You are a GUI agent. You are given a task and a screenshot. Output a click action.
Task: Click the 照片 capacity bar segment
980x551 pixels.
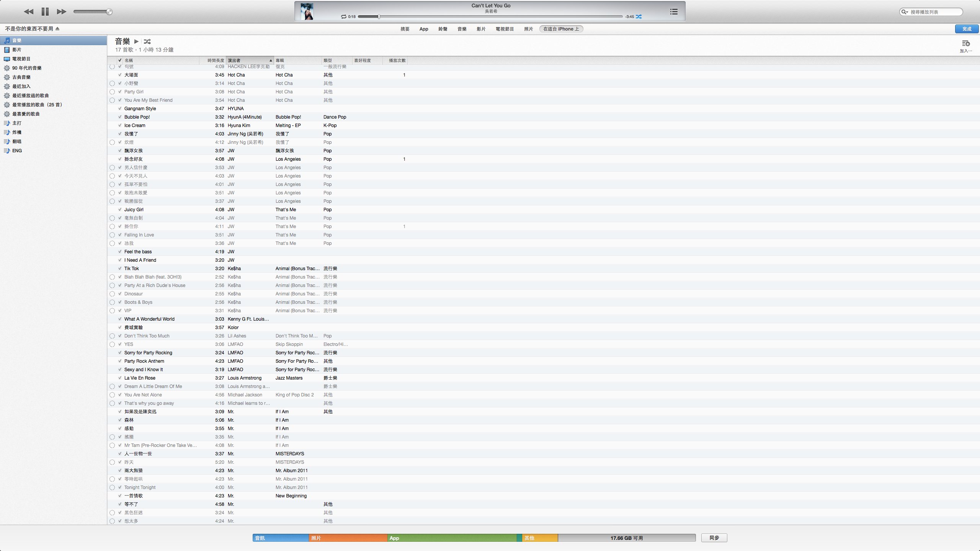click(348, 538)
